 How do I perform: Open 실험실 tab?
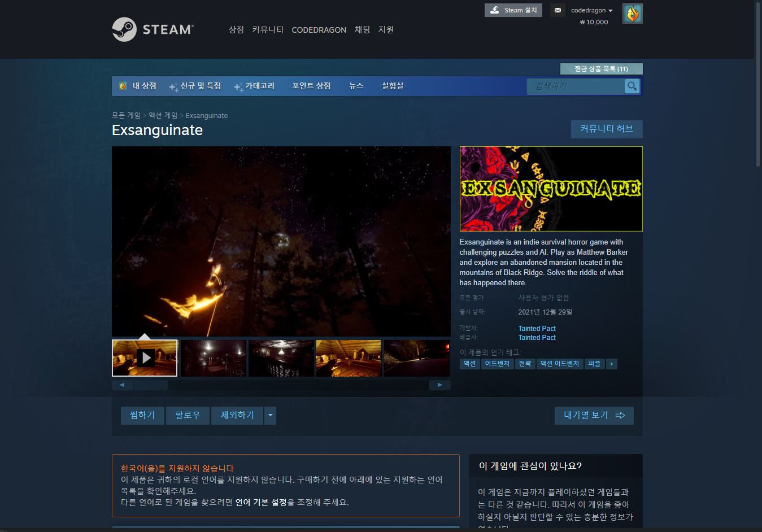click(393, 86)
